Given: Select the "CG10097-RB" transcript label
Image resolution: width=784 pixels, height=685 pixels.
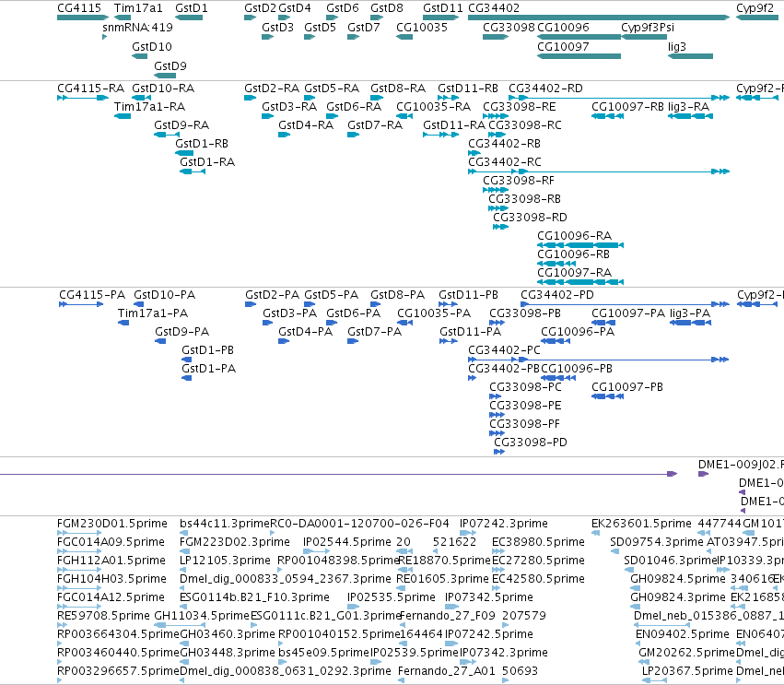Looking at the screenshot, I should click(628, 107).
